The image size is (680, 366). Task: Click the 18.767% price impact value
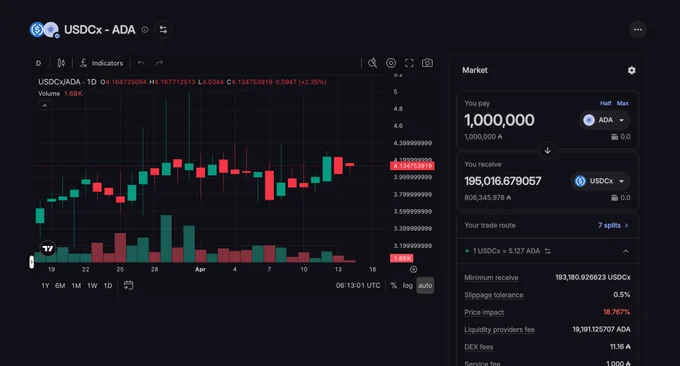(x=616, y=312)
